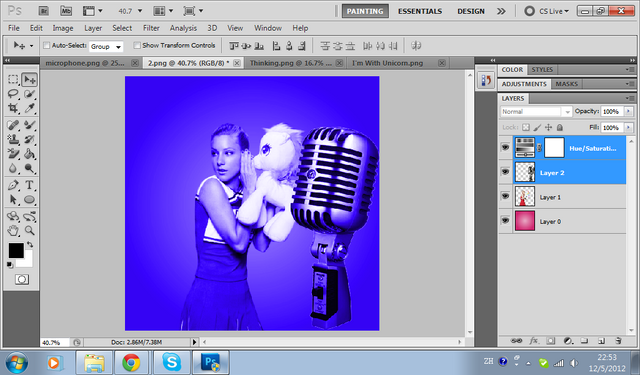This screenshot has width=640, height=375.
Task: Create a new layer group
Action: 584,341
